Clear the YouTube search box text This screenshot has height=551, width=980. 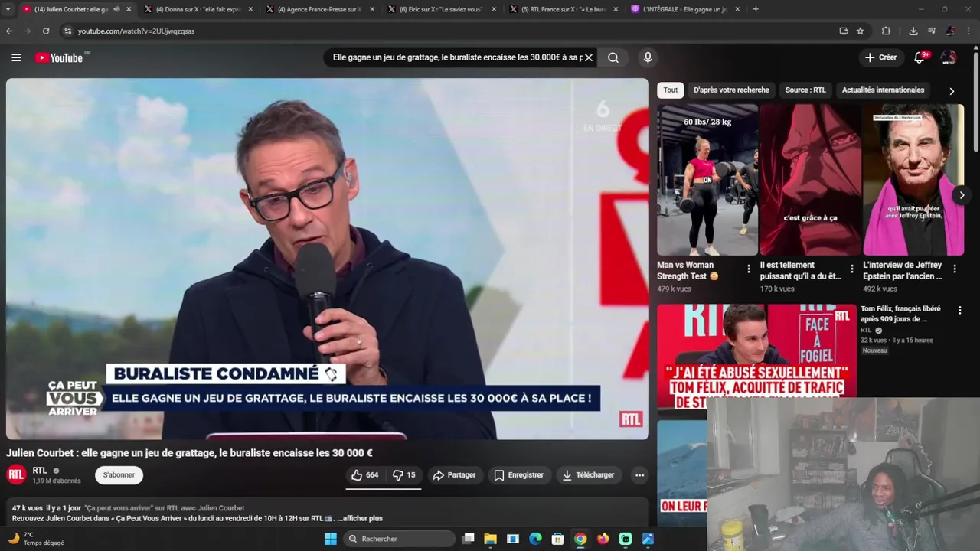[588, 57]
